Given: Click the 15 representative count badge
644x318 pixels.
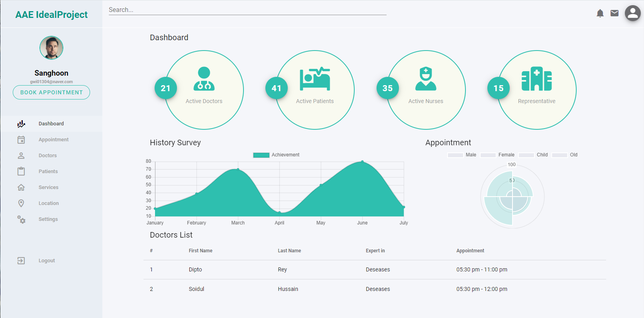Looking at the screenshot, I should tap(499, 88).
